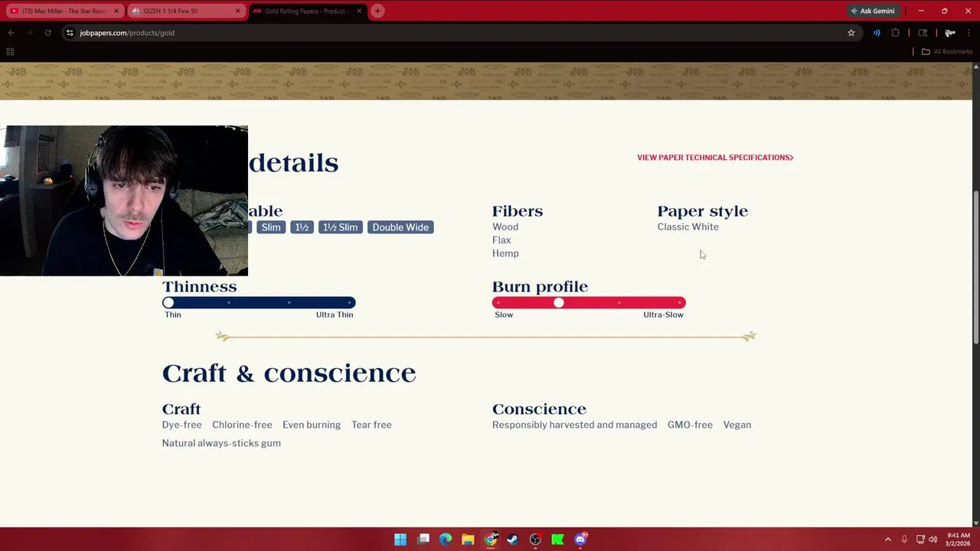Screen dimensions: 980x551
Task: Open the Chrome profile avatar
Action: click(x=950, y=33)
